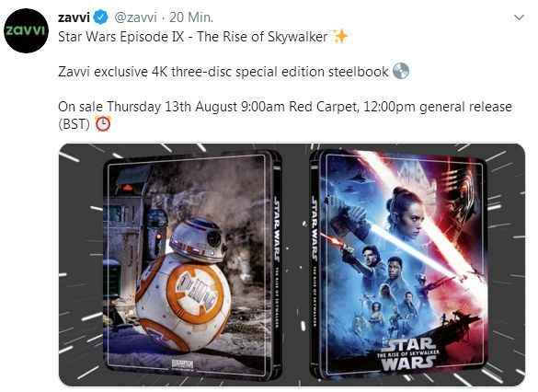Click the BB-8 droid in the image
Viewport: 538px width, 392px height.
[184, 285]
